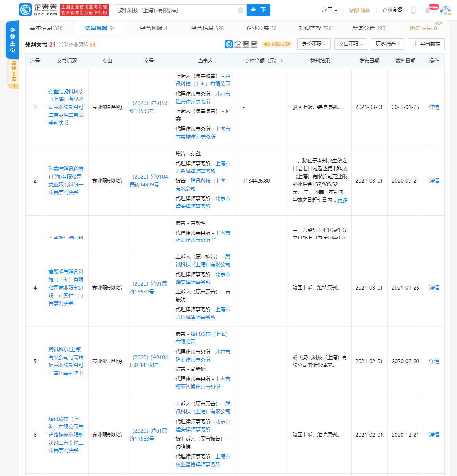View 详情 for row 5
The width and height of the screenshot is (457, 476).
coord(434,361)
